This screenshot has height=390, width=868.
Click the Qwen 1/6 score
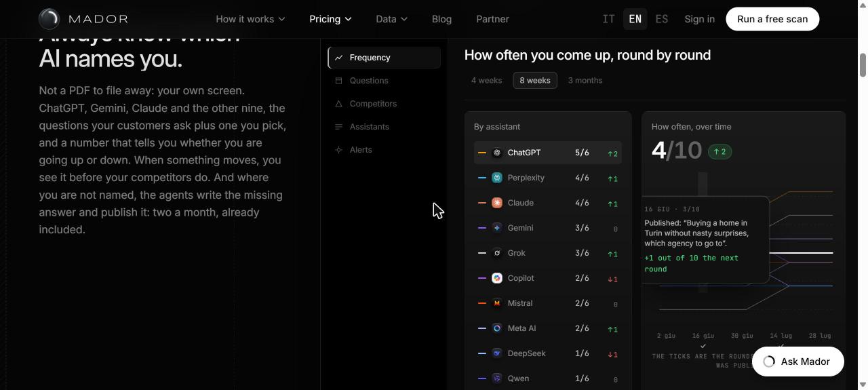click(582, 378)
